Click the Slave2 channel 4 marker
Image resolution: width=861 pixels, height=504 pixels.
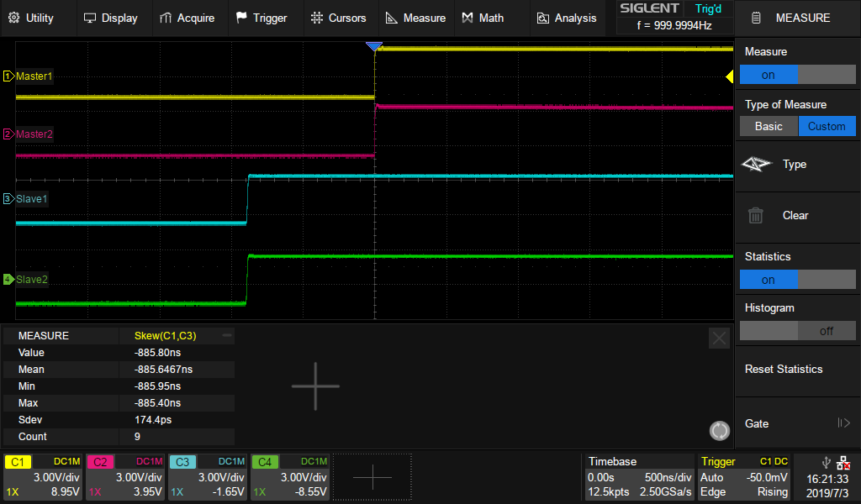[x=9, y=279]
